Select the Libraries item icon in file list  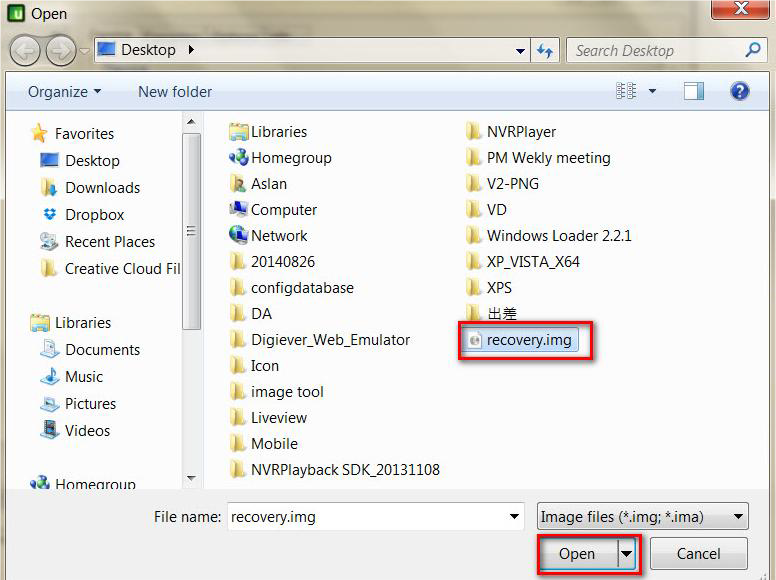(x=239, y=132)
